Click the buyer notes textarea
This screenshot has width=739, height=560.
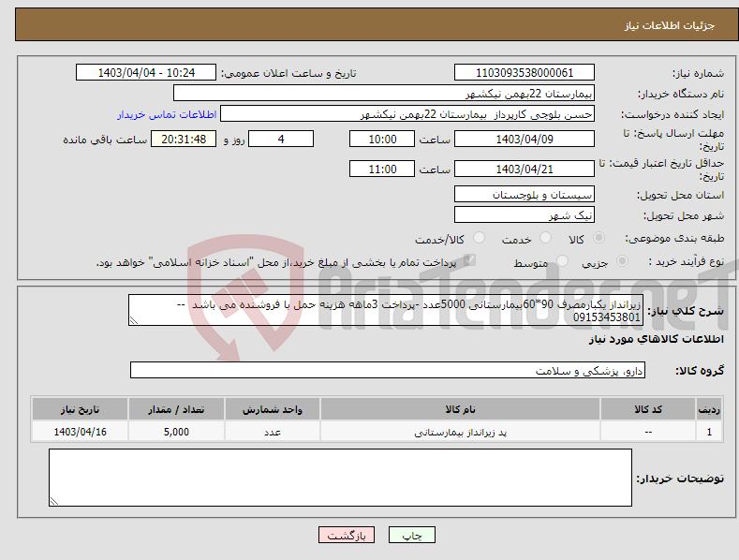pyautogui.click(x=340, y=478)
